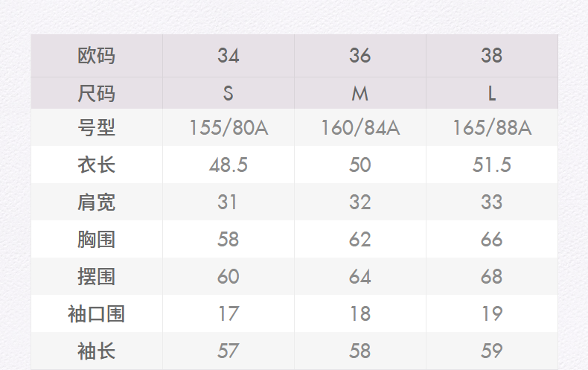The height and width of the screenshot is (370, 588).
Task: Click the 号型 row label
Action: (97, 128)
